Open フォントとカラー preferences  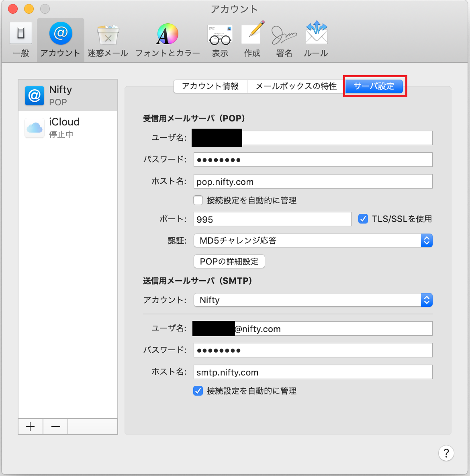(168, 39)
